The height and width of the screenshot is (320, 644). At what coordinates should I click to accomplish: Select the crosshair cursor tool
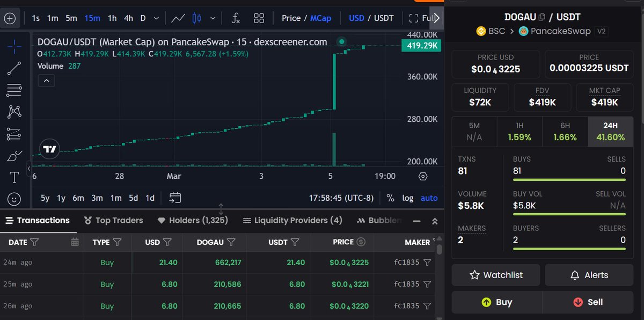coord(14,46)
